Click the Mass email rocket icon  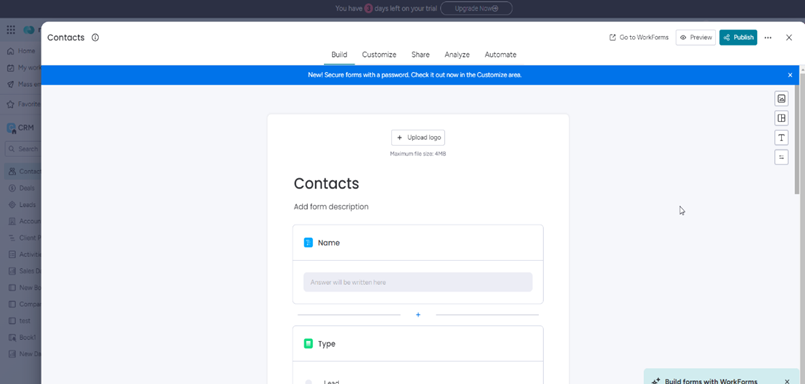11,84
